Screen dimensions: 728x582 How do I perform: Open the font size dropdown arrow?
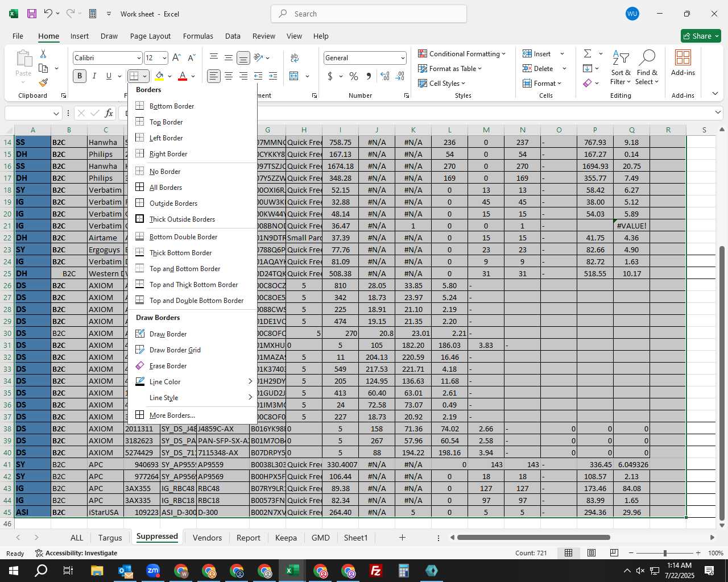(164, 58)
